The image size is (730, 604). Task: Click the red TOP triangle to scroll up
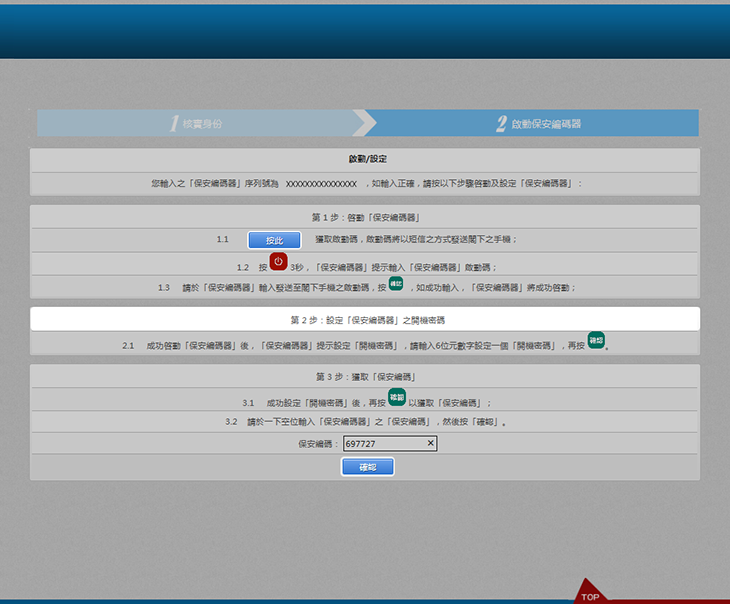pos(590,592)
